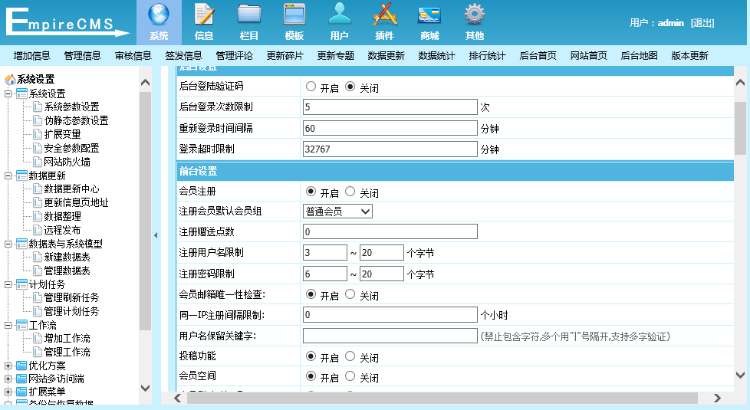The height and width of the screenshot is (410, 750).
Task: Click the folder icon beside 网站多访问端
Action: pos(21,379)
